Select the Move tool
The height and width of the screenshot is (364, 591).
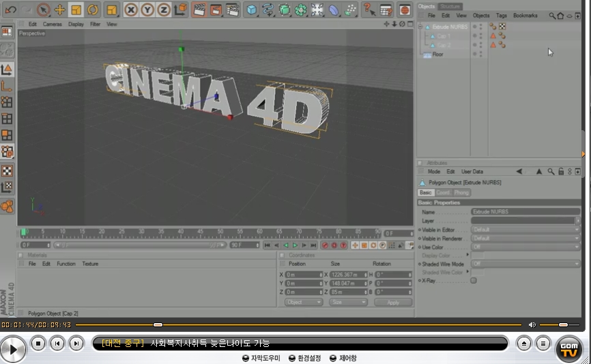click(59, 10)
